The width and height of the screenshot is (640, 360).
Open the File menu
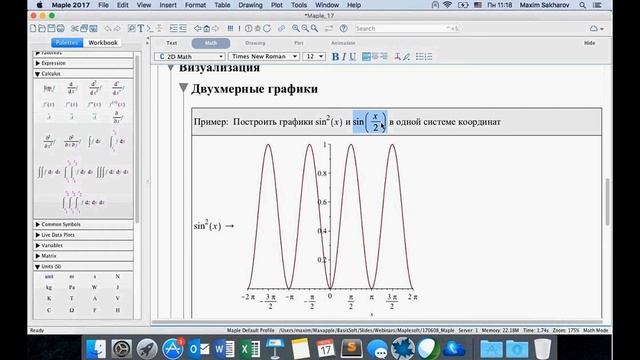pos(103,5)
